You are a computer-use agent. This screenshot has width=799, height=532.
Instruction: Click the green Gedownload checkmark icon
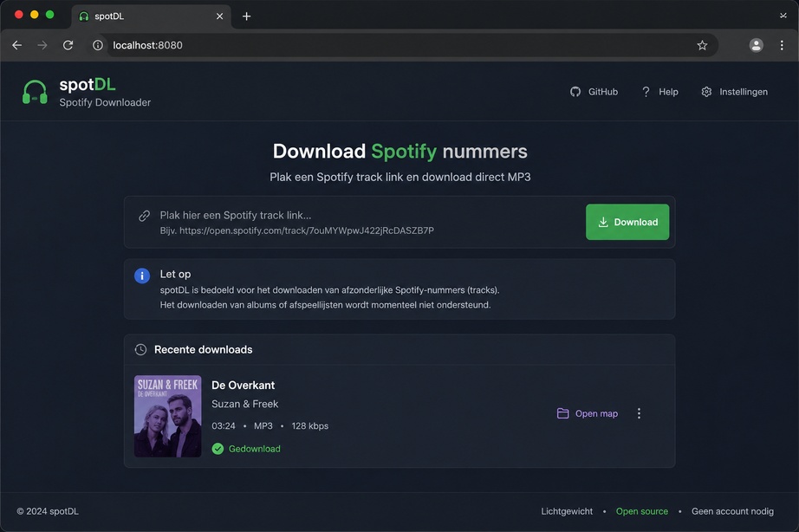218,449
